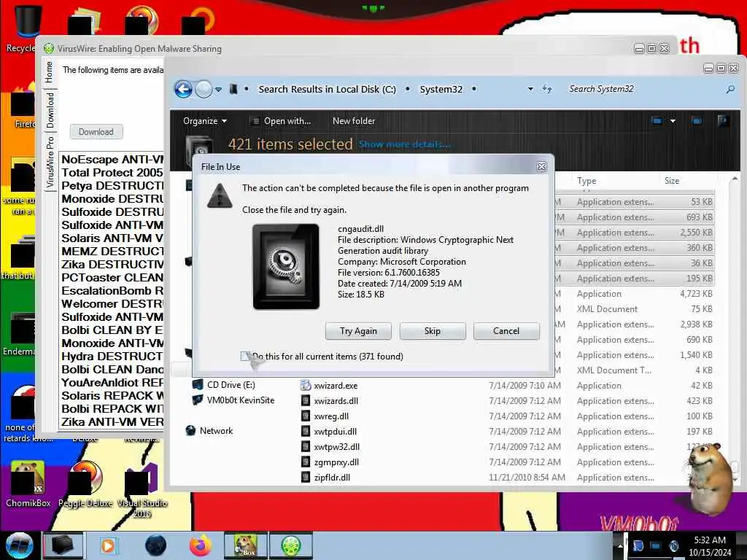
Task: Select VM0b0t KevinSite in navigation pane
Action: pyautogui.click(x=233, y=400)
